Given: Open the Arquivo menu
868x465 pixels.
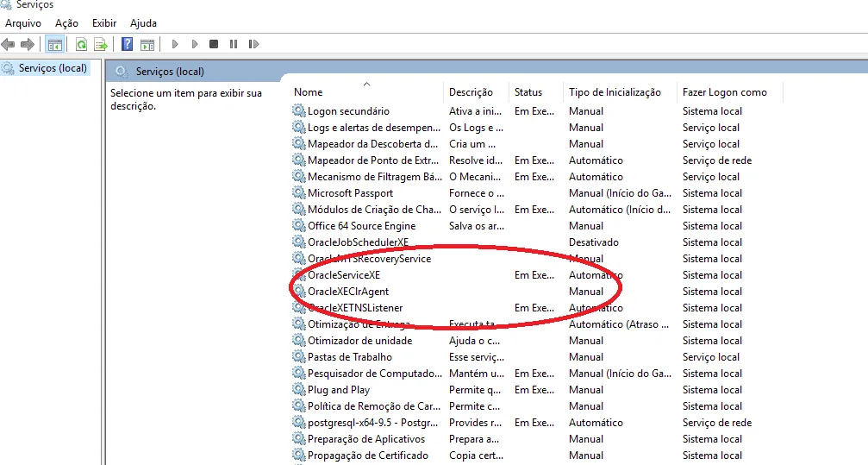Looking at the screenshot, I should (x=23, y=23).
